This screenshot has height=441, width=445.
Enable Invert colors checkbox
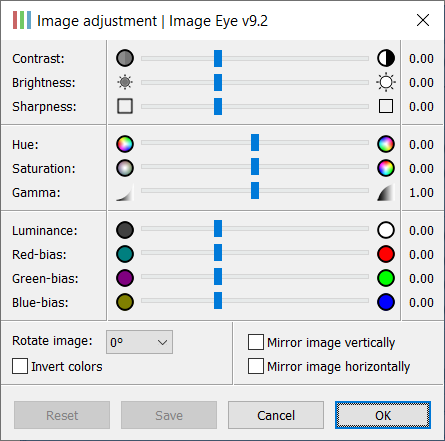coord(20,366)
